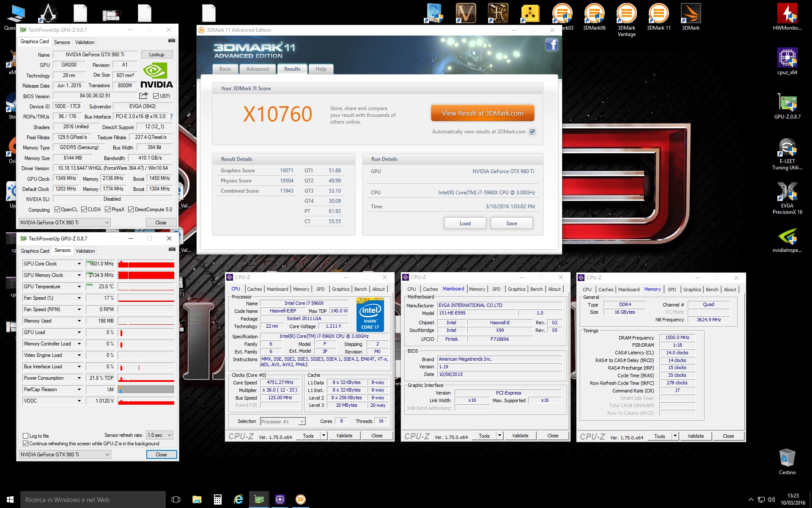Click camera icon in GPU-Z Sensors window

pos(172,249)
